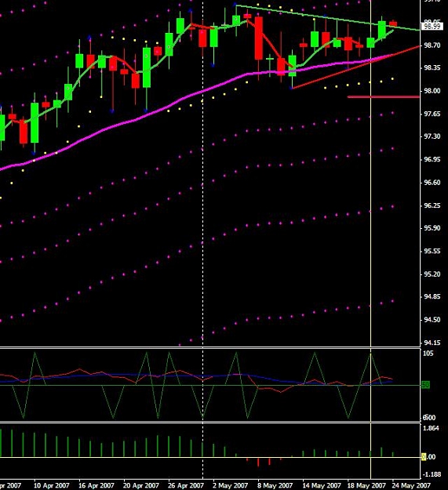
Task: Click the 96.25 price axis label
Action: click(x=432, y=205)
